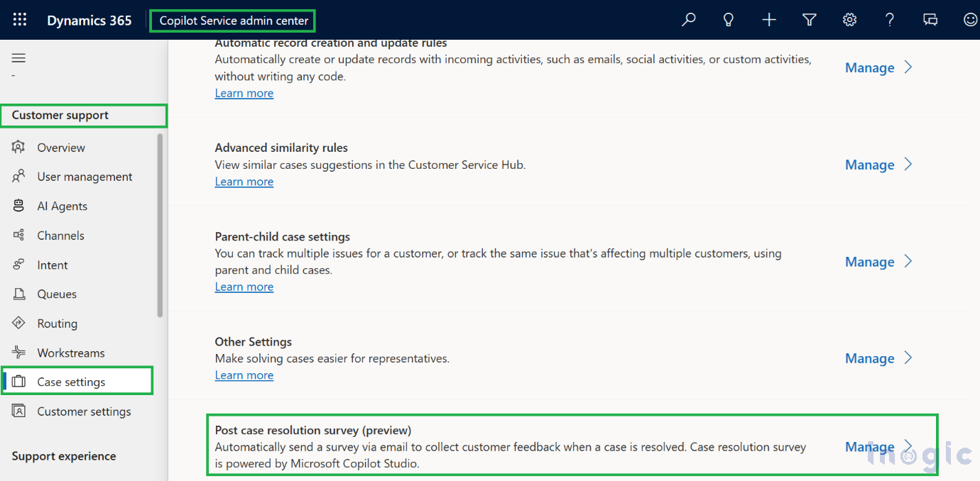Screen dimensions: 980x481
Task: Click the help question mark icon
Action: coord(890,20)
